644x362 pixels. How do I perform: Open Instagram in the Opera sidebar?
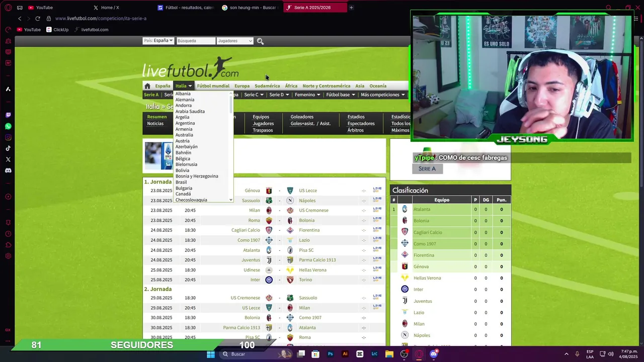coord(8,137)
